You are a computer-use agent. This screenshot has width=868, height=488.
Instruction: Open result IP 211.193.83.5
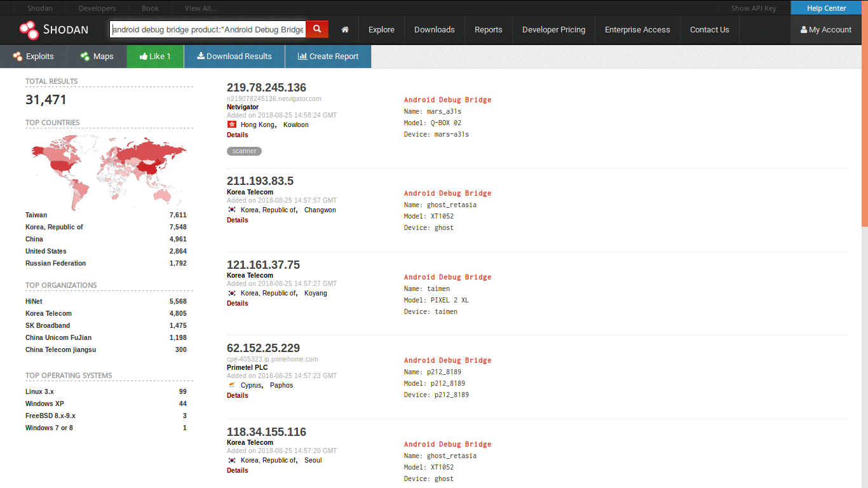260,181
